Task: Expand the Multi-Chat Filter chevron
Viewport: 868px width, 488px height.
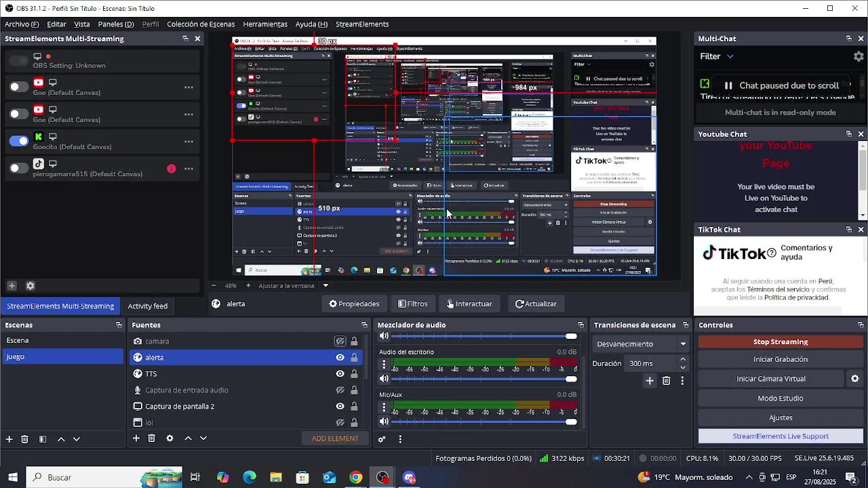Action: 730,56
